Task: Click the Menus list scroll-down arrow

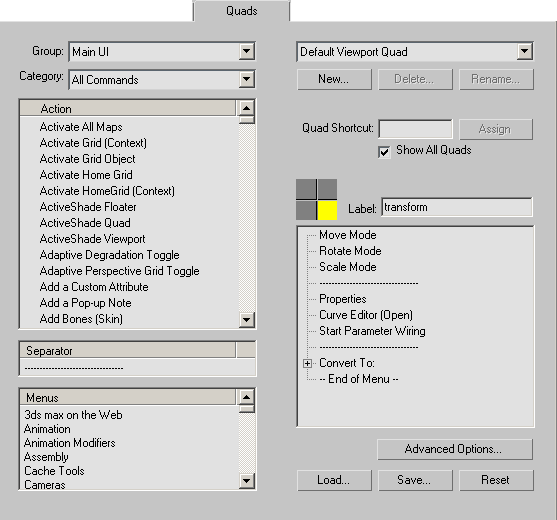Action: pos(247,481)
